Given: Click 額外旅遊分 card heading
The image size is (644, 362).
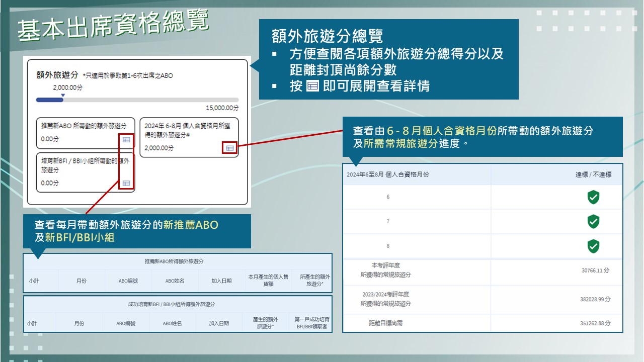Looking at the screenshot, I should pos(57,75).
